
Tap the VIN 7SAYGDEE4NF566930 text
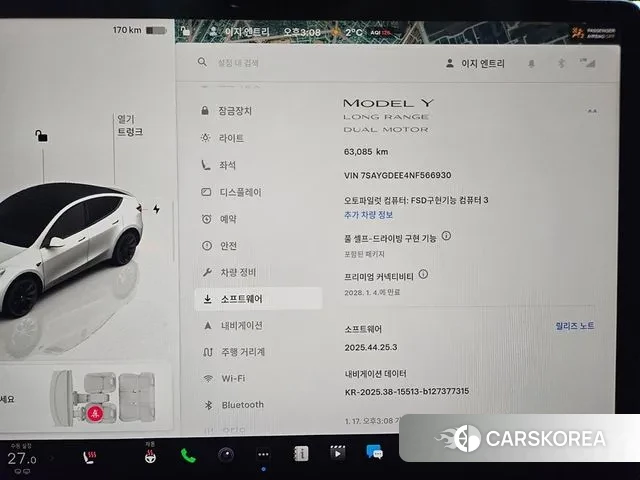coord(397,176)
